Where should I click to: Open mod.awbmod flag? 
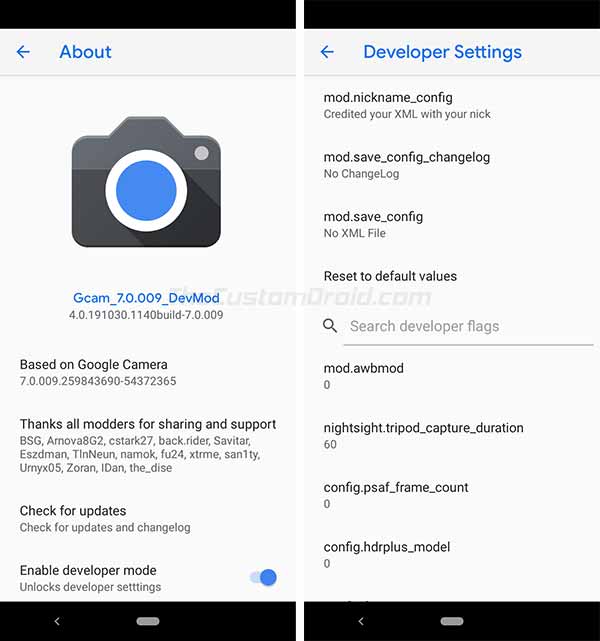click(452, 376)
